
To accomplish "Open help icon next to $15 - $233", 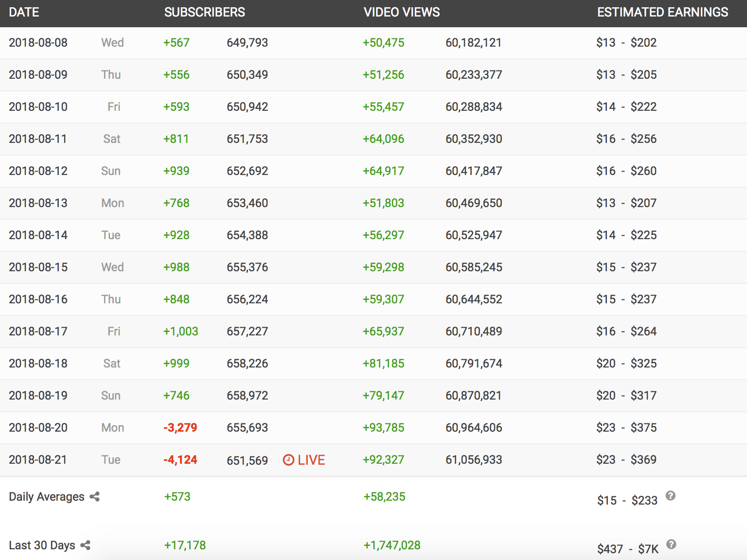I will (670, 496).
